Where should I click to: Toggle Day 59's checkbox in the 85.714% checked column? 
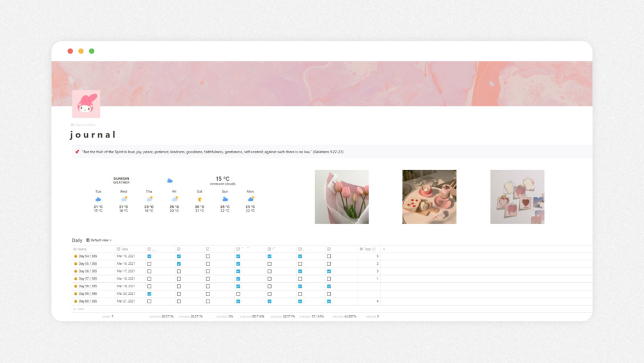(238, 294)
